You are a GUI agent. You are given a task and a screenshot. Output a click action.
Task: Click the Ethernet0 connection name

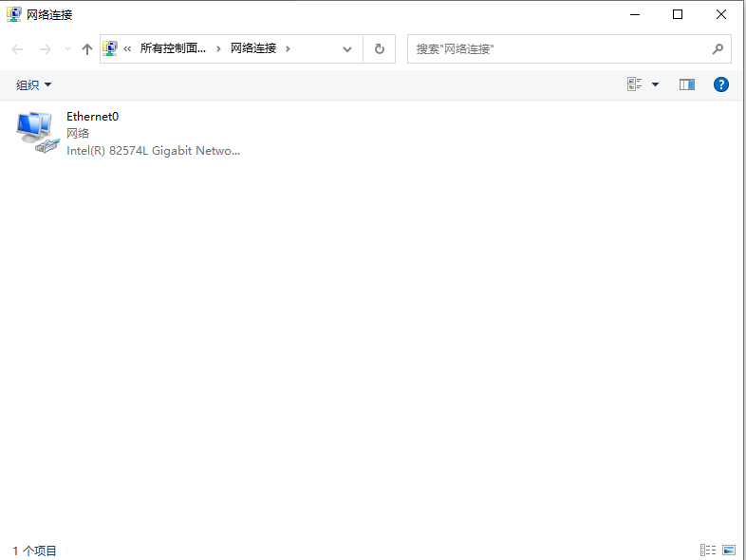point(92,116)
